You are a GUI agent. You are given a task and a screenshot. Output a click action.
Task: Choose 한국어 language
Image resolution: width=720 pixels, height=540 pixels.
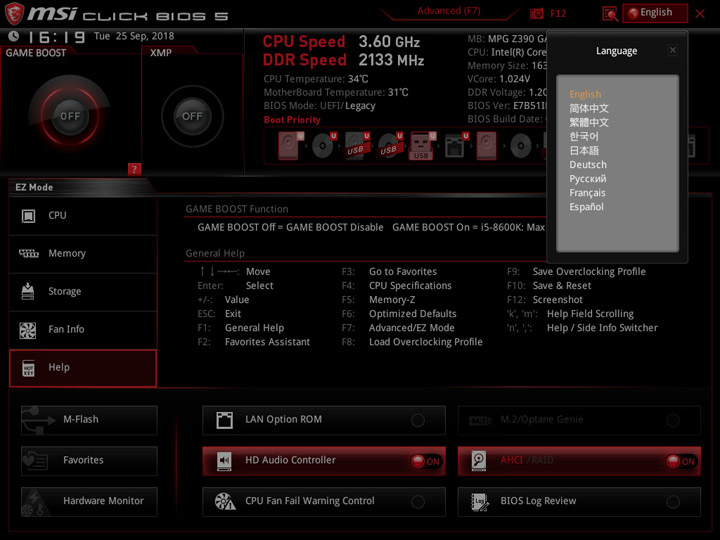584,136
